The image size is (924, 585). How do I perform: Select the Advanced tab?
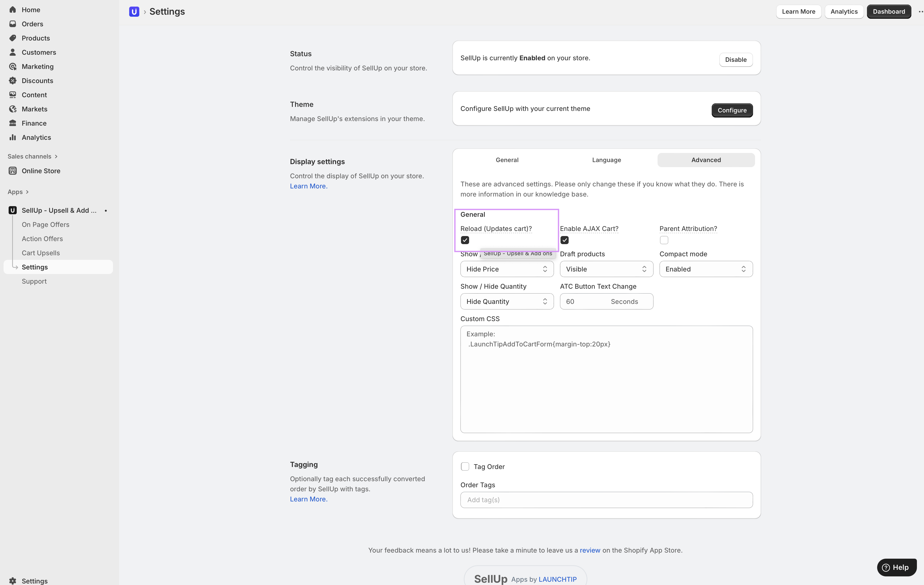pos(706,160)
